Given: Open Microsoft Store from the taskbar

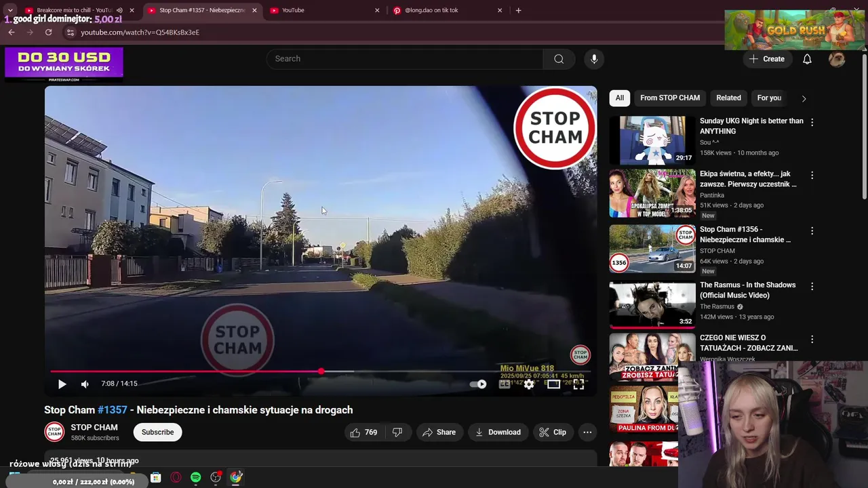Looking at the screenshot, I should pos(156,478).
